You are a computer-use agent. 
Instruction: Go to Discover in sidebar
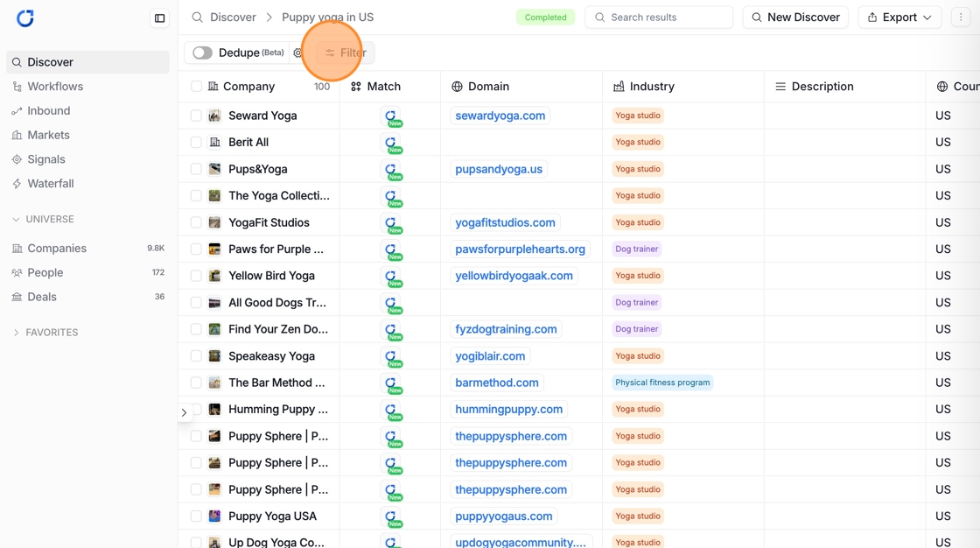pos(87,62)
